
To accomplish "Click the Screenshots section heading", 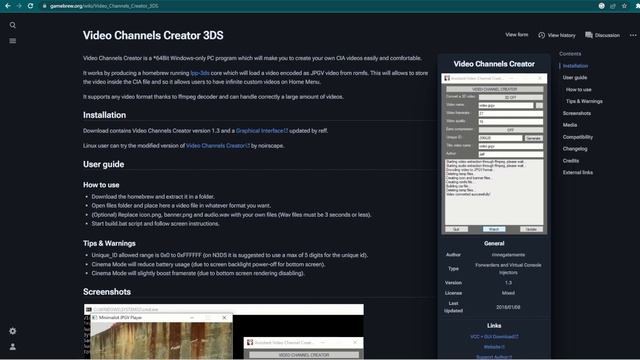I will [107, 292].
